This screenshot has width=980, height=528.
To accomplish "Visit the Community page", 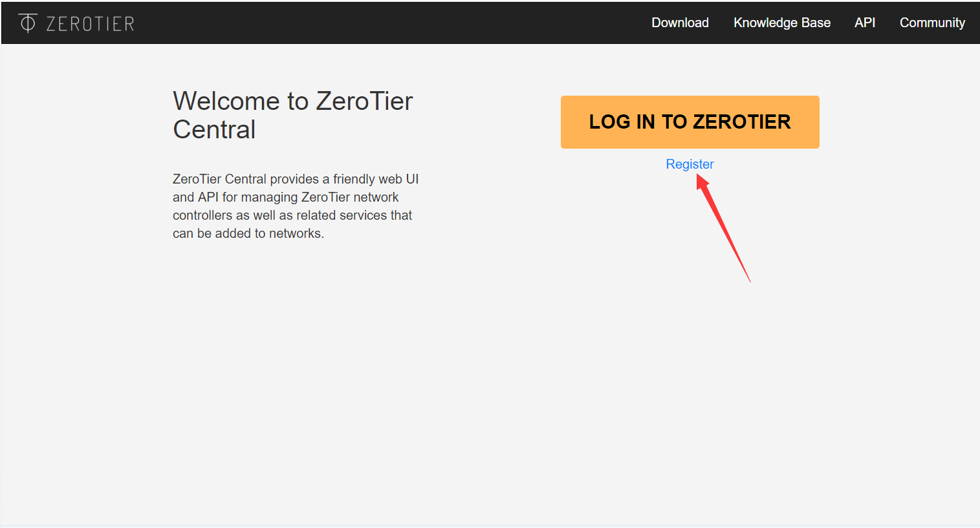I will pyautogui.click(x=932, y=23).
